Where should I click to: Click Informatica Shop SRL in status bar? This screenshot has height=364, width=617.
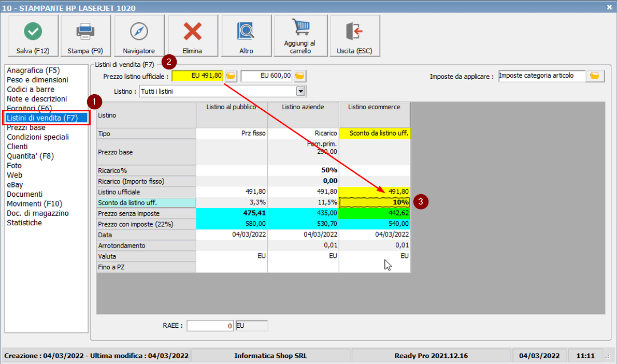[271, 356]
